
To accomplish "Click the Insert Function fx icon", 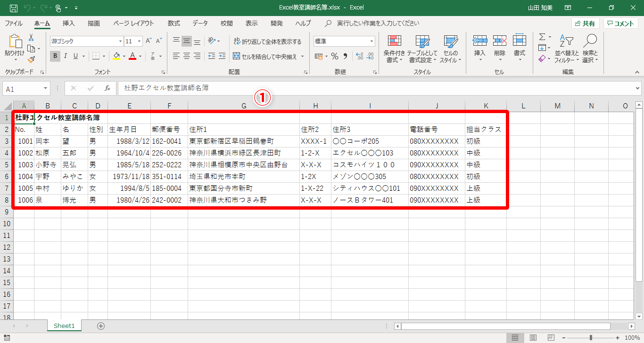I will coord(107,88).
